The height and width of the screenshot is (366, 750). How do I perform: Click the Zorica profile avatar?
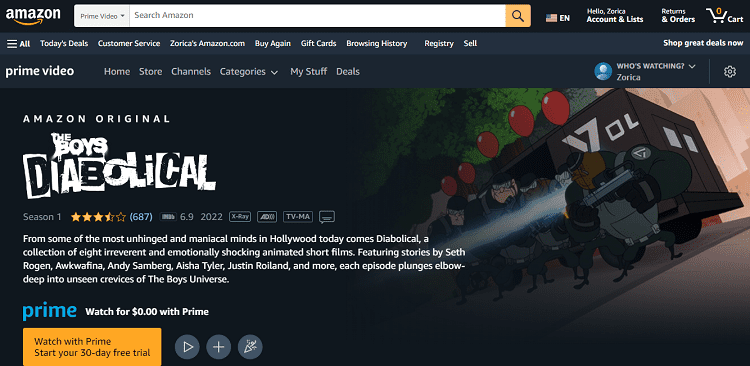pos(603,71)
